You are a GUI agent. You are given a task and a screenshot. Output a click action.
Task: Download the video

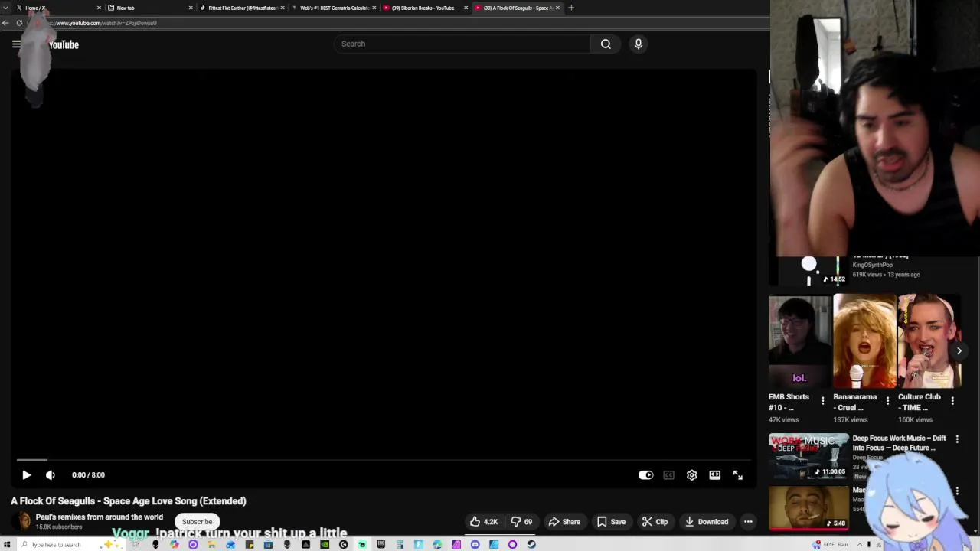[707, 522]
